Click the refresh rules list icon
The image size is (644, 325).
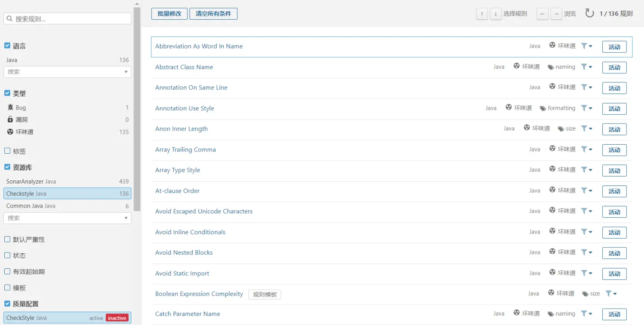(x=588, y=13)
